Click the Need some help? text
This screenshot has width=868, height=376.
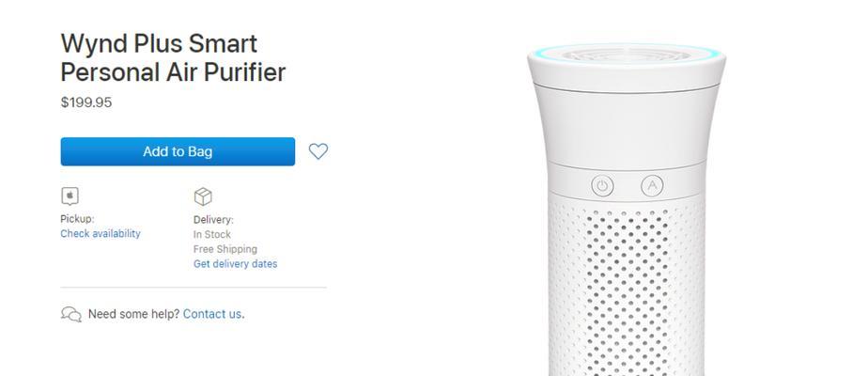[134, 314]
